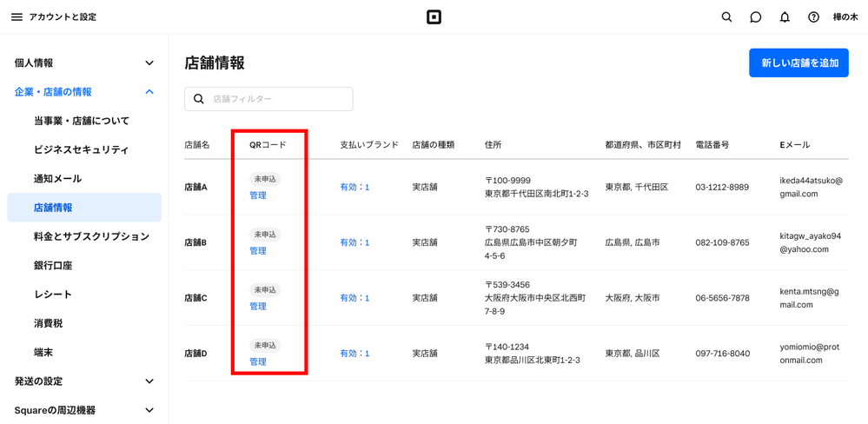
Task: Click 有効：1 link for 店舗A
Action: tap(354, 187)
